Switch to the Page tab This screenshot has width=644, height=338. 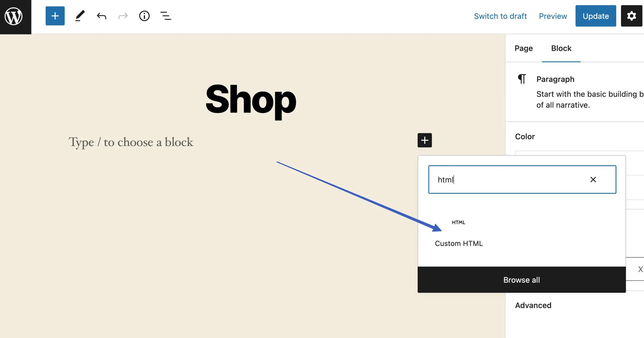(524, 48)
